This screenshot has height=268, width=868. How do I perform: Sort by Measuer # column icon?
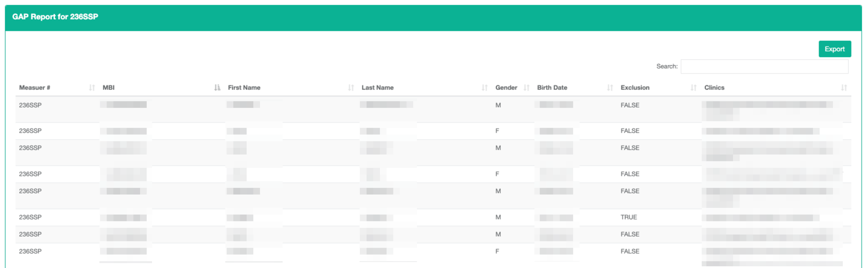coord(92,88)
